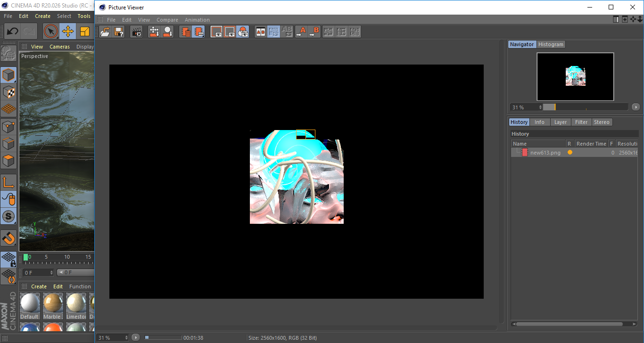Open Picture Viewer Animation menu
The height and width of the screenshot is (343, 644).
(197, 20)
